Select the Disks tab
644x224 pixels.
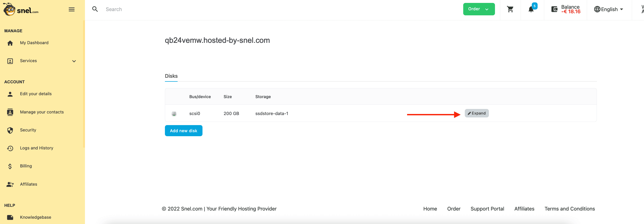(171, 76)
